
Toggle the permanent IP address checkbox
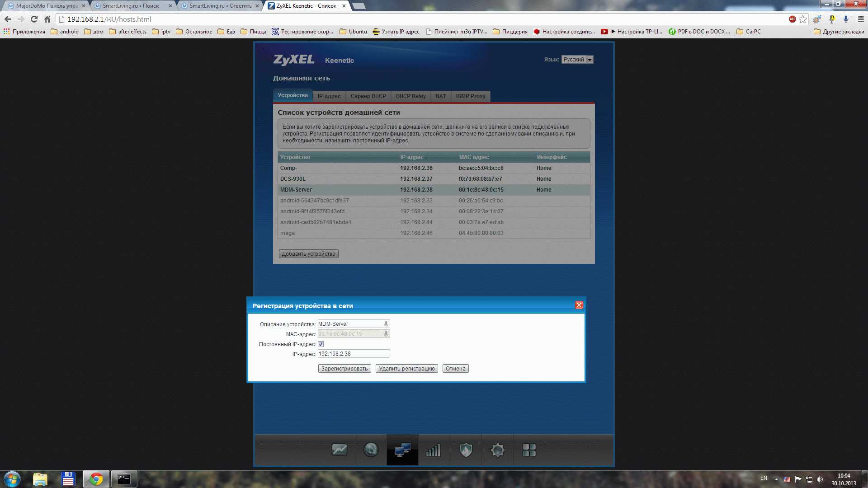(x=321, y=344)
